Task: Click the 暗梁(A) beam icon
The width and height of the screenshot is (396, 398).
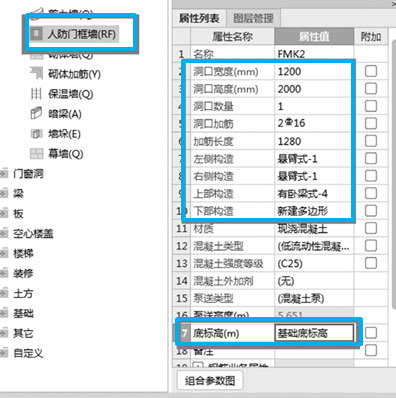Action: tap(36, 114)
